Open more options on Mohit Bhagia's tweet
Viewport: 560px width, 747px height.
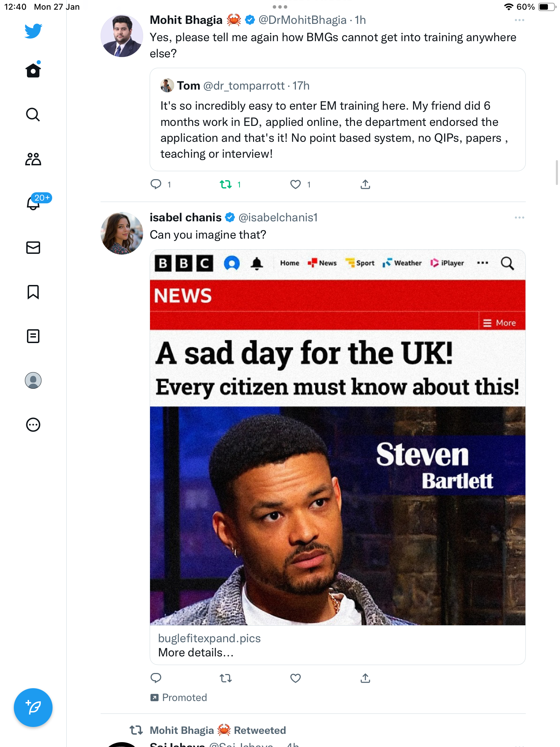519,20
